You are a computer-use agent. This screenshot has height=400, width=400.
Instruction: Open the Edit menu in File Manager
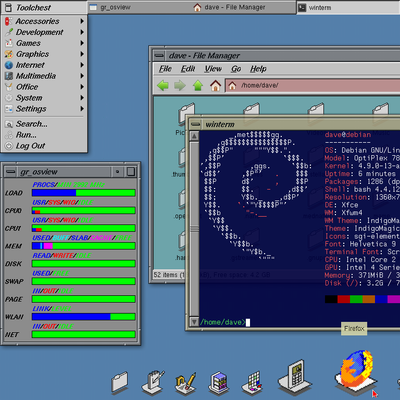[188, 69]
